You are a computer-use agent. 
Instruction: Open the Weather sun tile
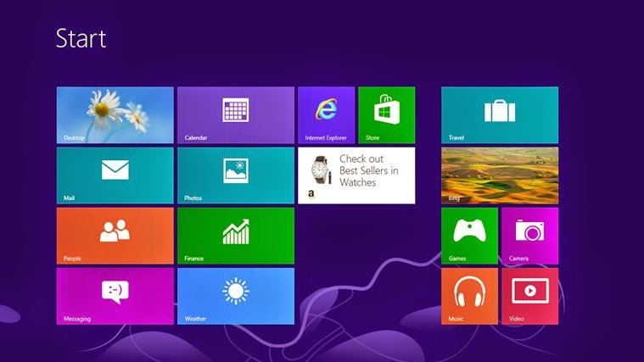tap(236, 296)
